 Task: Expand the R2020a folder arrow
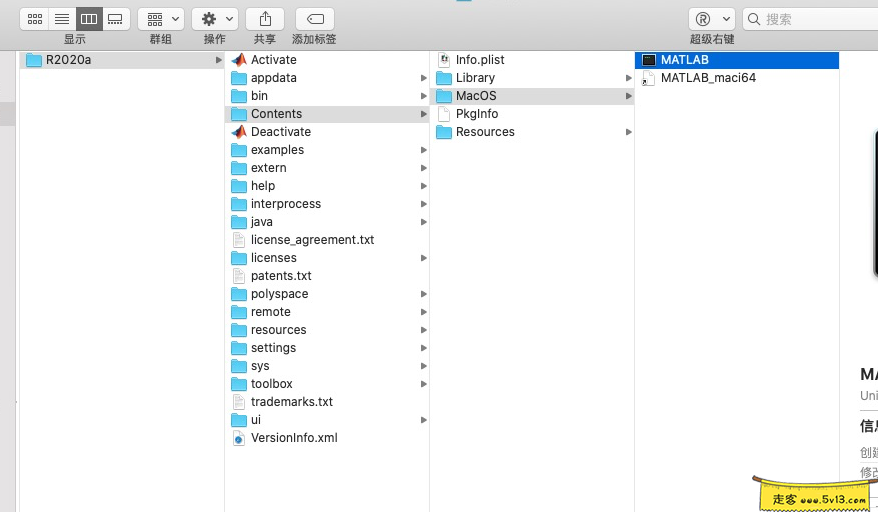pos(218,60)
